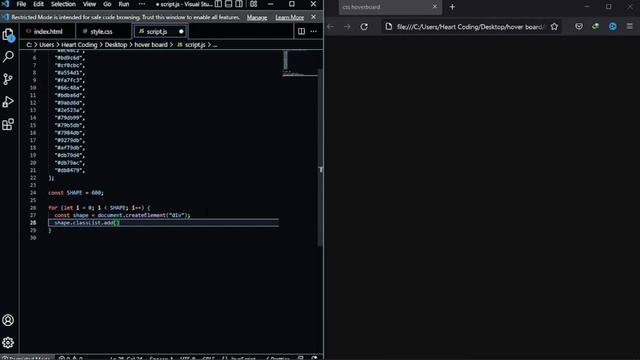
Task: Open the editor More Actions menu
Action: point(313,31)
